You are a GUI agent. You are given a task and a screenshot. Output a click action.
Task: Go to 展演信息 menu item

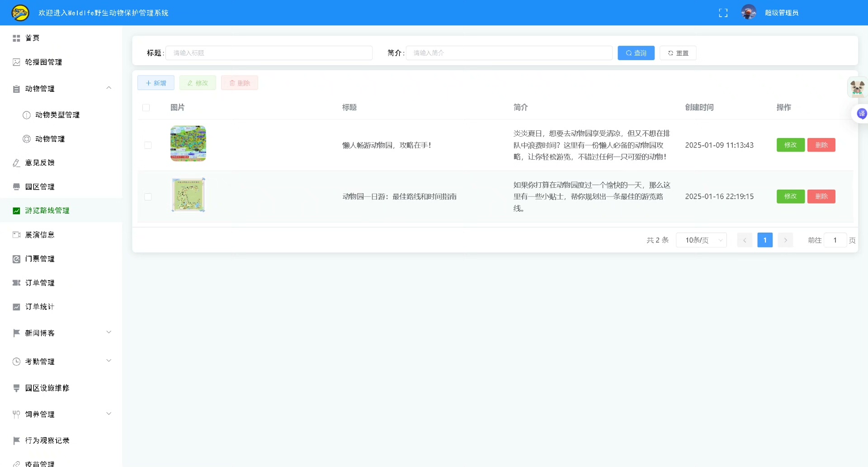[x=40, y=235]
